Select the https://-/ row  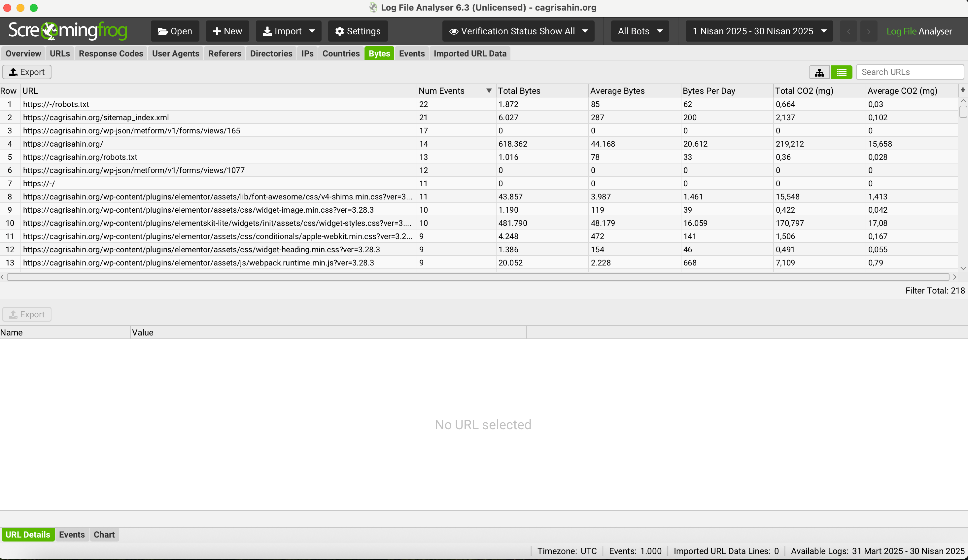tap(479, 183)
